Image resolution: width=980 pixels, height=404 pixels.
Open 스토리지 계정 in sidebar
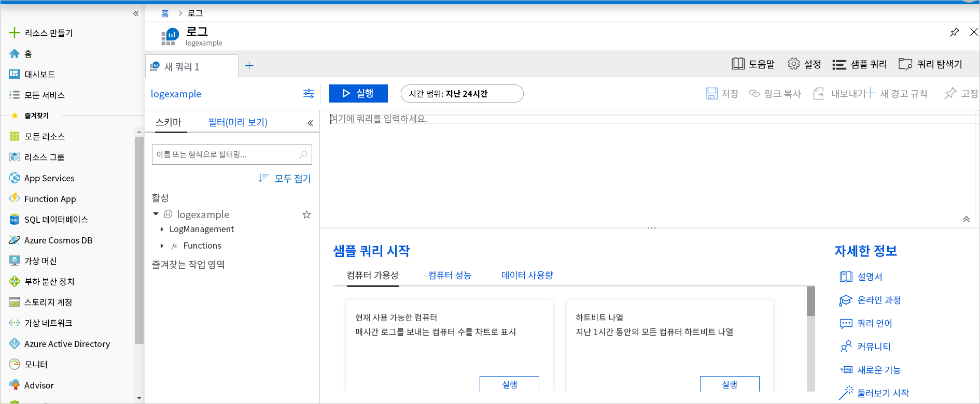coord(40,302)
